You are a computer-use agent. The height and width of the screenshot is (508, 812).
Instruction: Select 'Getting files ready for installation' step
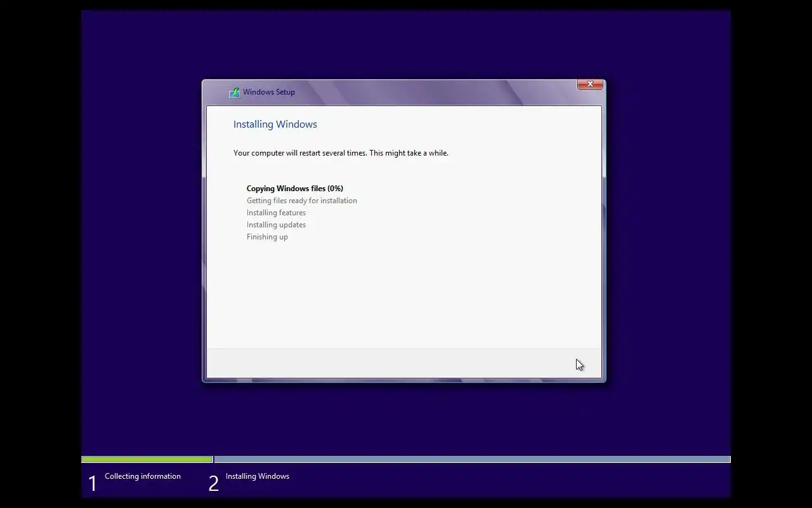(x=302, y=201)
